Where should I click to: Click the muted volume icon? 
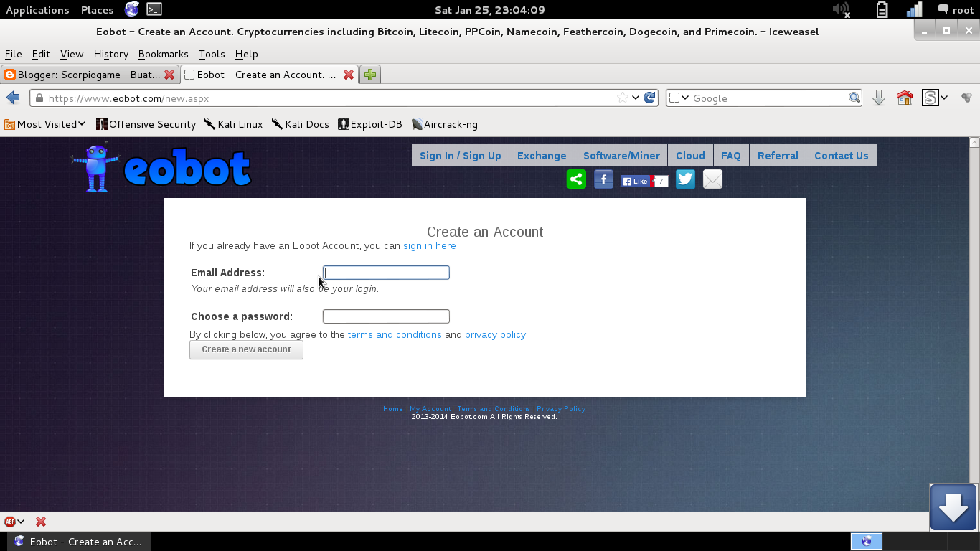coord(842,9)
